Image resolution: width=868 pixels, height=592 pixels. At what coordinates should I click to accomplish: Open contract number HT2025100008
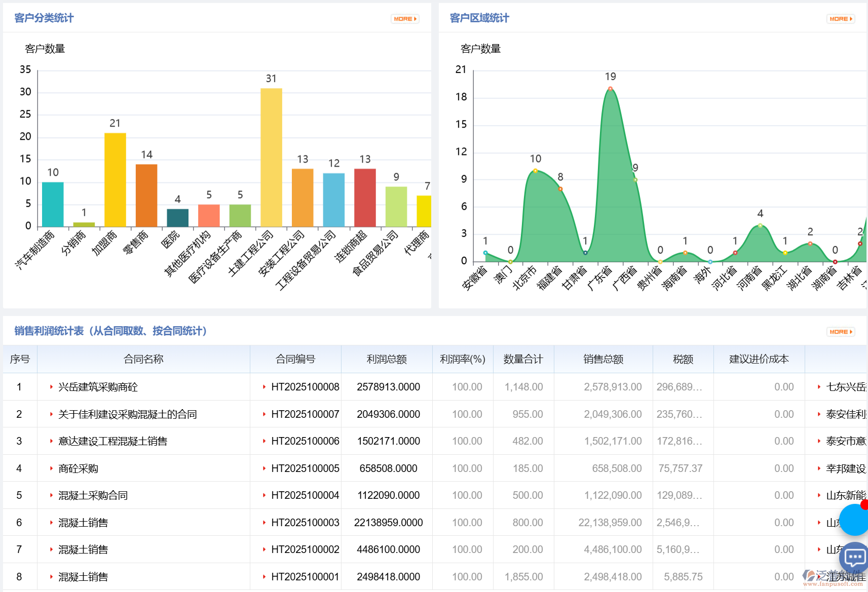click(x=305, y=387)
